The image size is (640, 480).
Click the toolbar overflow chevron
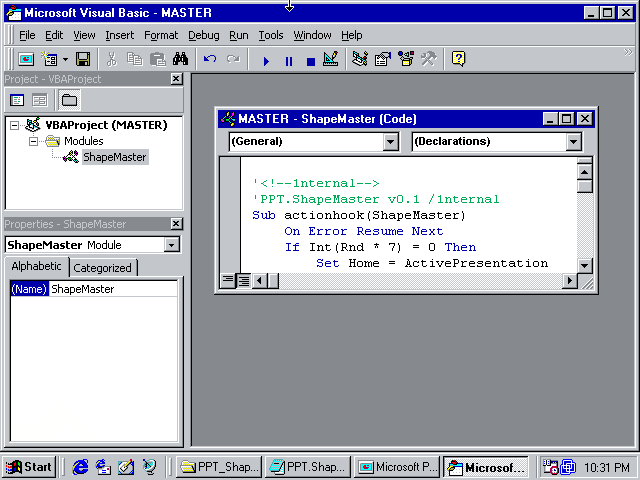click(x=628, y=52)
